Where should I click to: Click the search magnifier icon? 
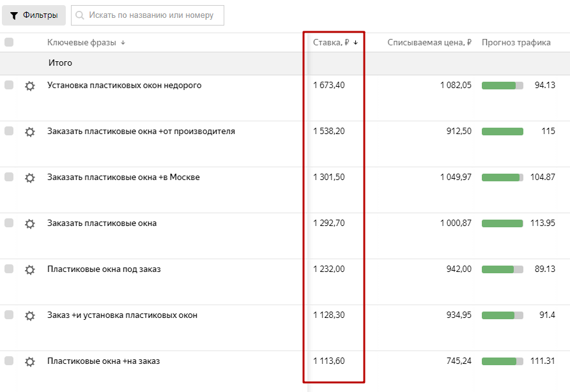[x=80, y=15]
